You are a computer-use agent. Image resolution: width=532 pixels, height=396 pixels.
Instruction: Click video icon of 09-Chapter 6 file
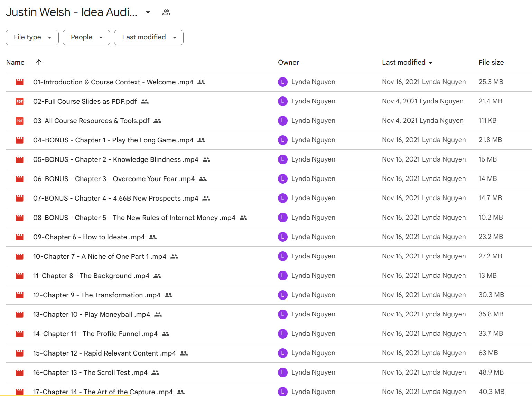coord(20,237)
